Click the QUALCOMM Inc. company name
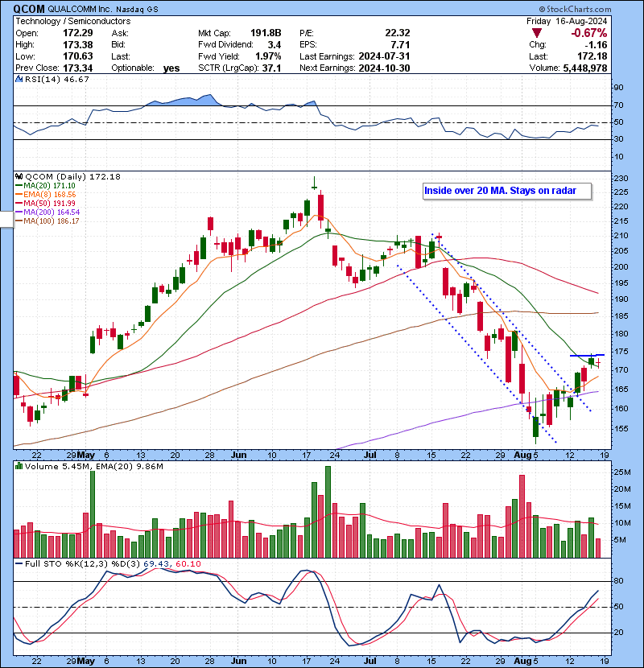 point(80,10)
